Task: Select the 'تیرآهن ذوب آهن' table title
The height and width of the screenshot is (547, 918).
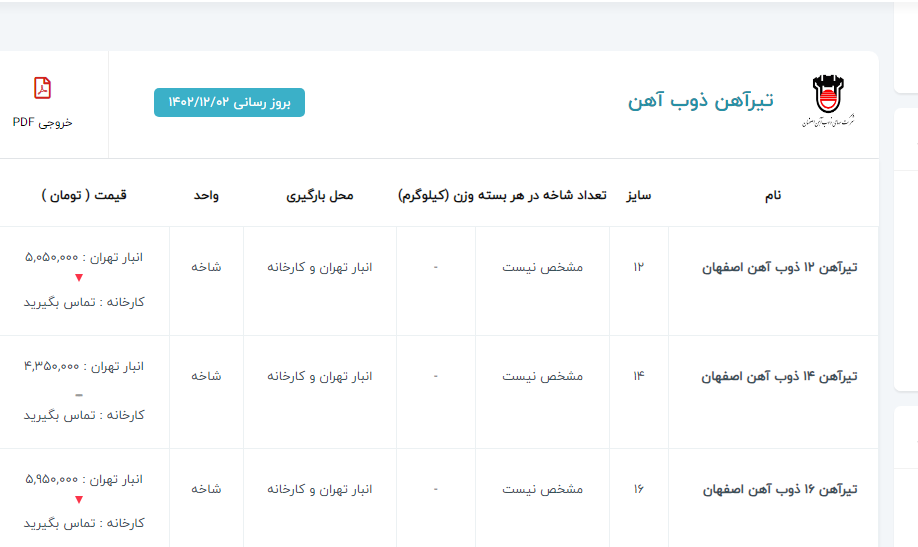Action: pyautogui.click(x=701, y=101)
